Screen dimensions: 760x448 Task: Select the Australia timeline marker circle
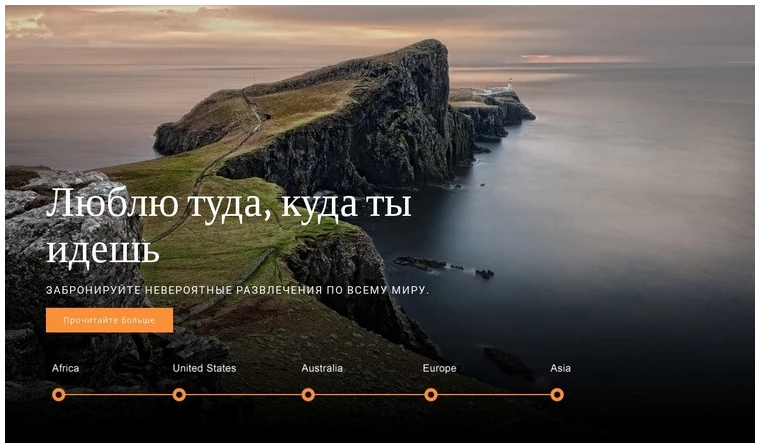(x=308, y=395)
